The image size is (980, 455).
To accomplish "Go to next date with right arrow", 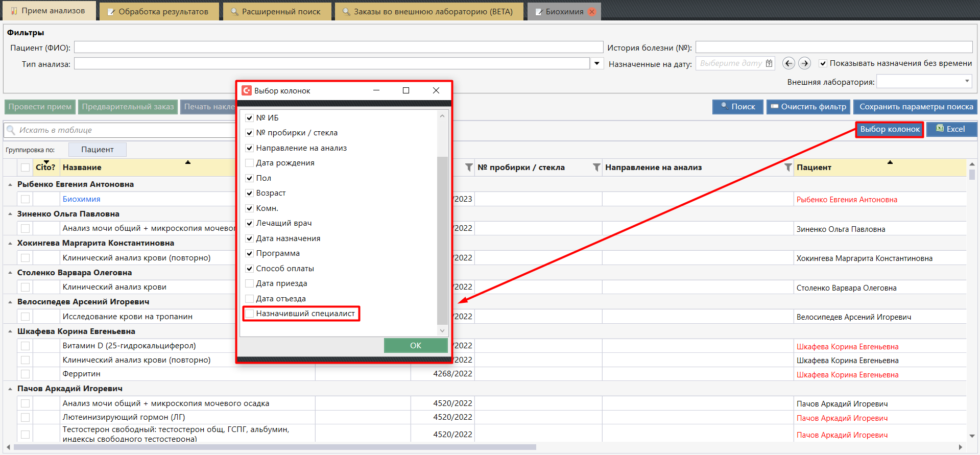I will point(804,63).
